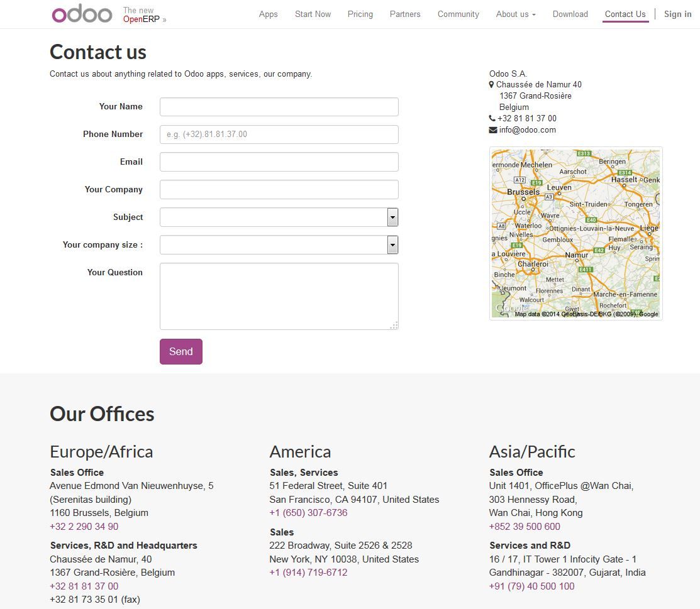This screenshot has height=609, width=700.
Task: Click the map marker icon beside Chaussée de Namur
Action: click(492, 84)
